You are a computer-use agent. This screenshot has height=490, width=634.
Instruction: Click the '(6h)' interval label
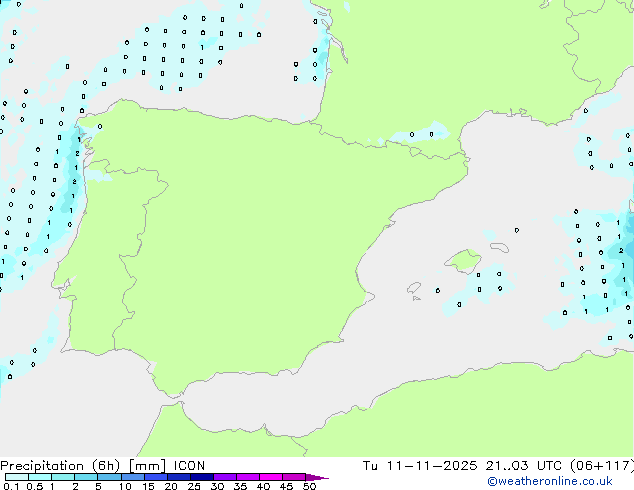(x=106, y=466)
